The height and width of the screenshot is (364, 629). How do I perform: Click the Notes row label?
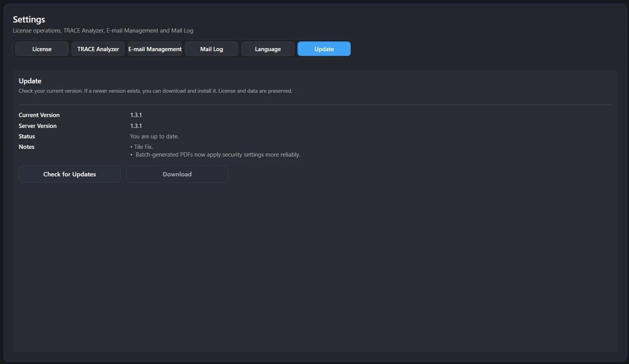(x=26, y=147)
